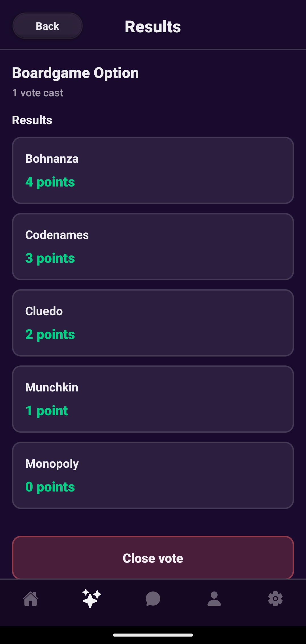
Task: Open the settings gear tab
Action: (x=275, y=599)
